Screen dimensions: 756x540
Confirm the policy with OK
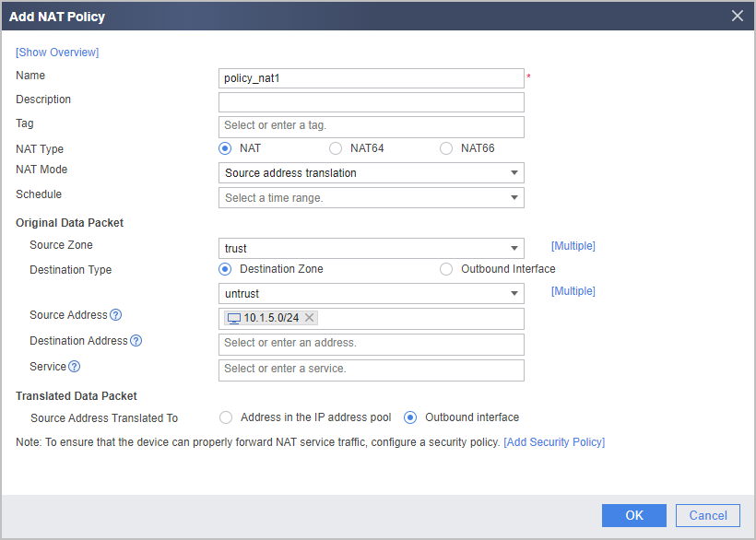tap(634, 515)
